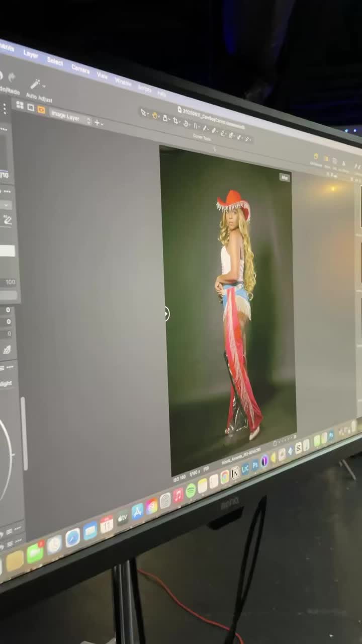The width and height of the screenshot is (362, 644).
Task: Open the Camera menu
Action: tap(80, 69)
